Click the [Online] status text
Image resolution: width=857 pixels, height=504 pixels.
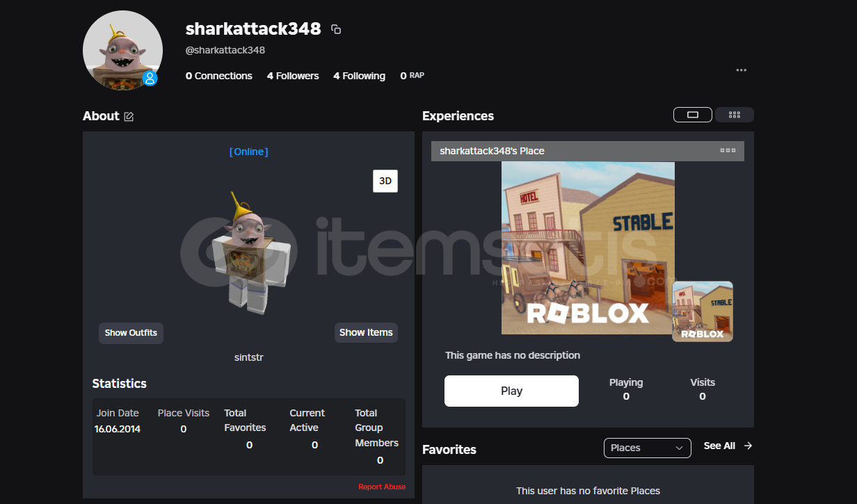248,152
